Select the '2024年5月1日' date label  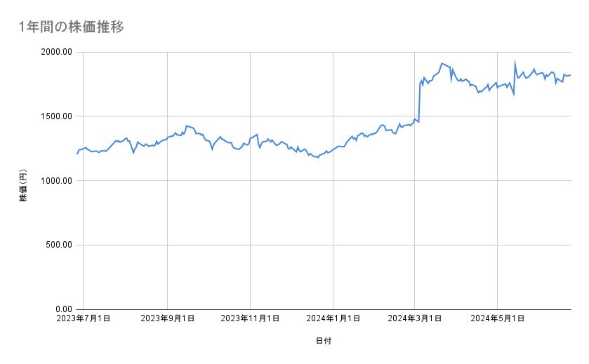point(498,319)
